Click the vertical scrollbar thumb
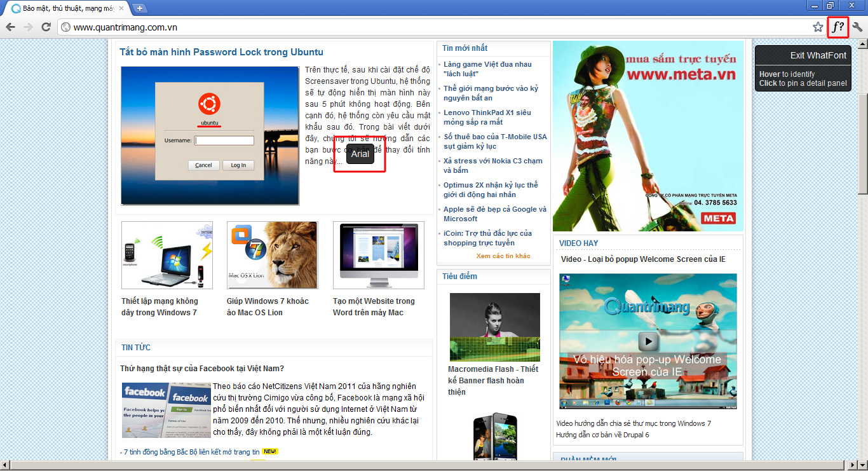This screenshot has width=868, height=471. 862,143
